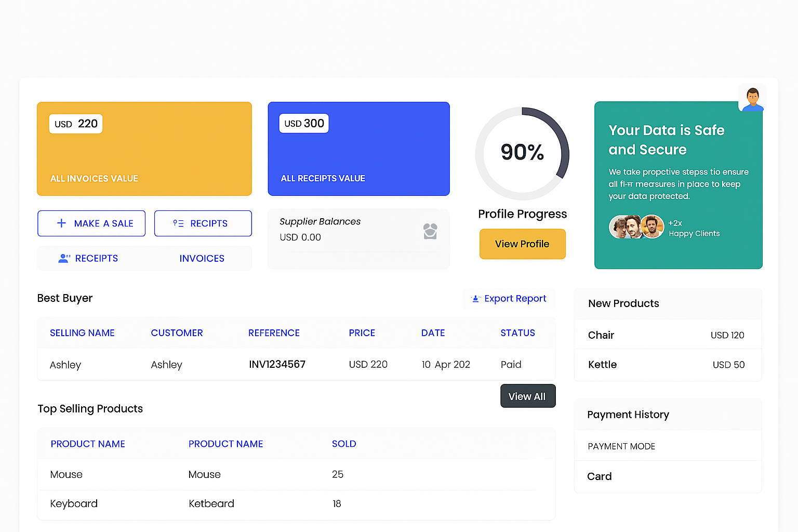798x532 pixels.
Task: Click the Invoices link
Action: pos(202,258)
